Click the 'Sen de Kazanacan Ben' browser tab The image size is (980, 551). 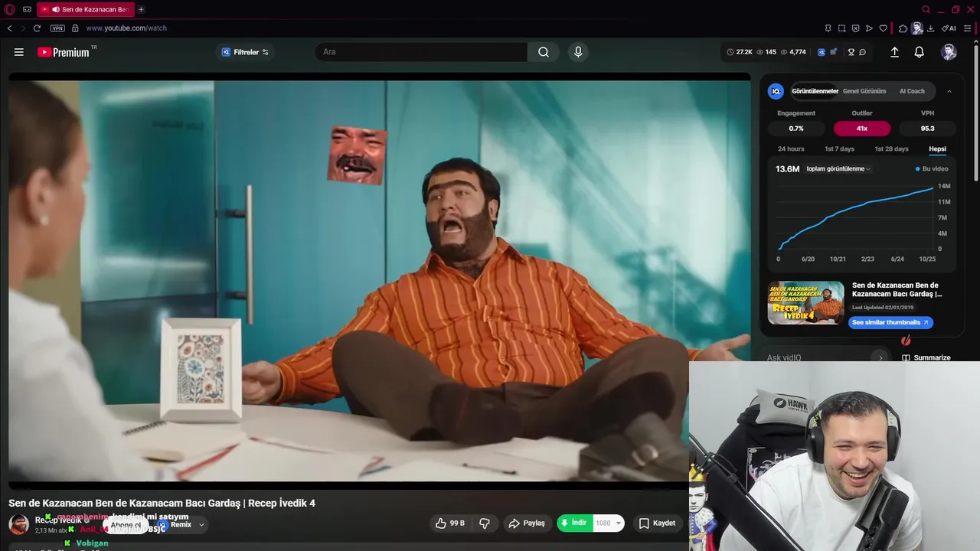tap(84, 9)
